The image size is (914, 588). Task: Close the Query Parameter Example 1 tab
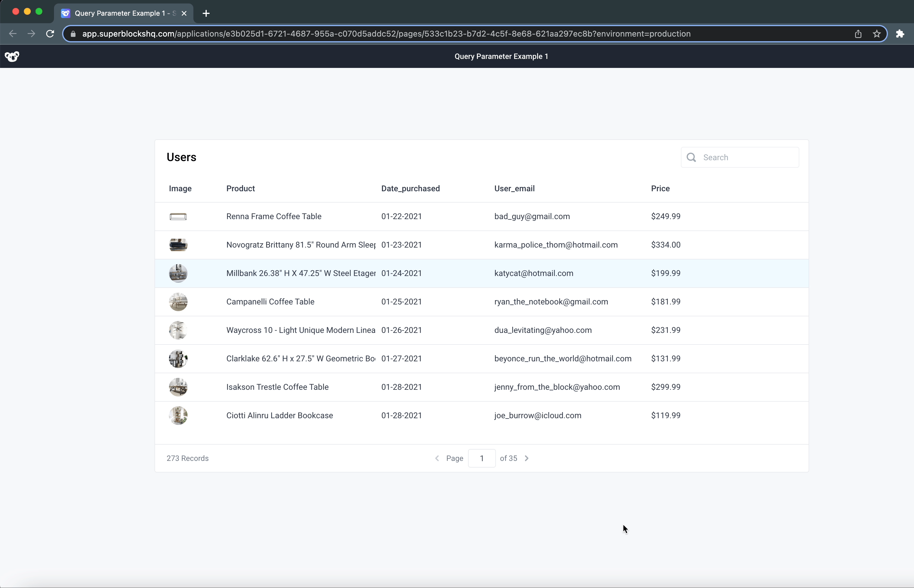184,13
